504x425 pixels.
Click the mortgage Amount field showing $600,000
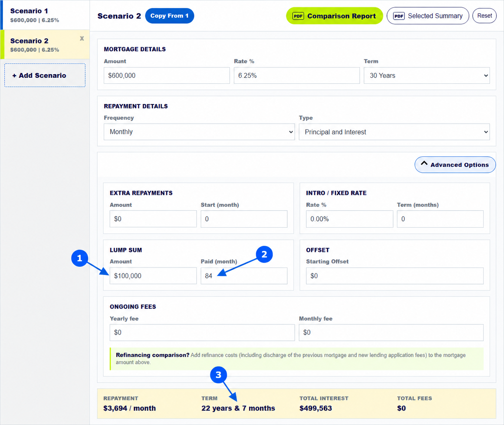point(167,76)
